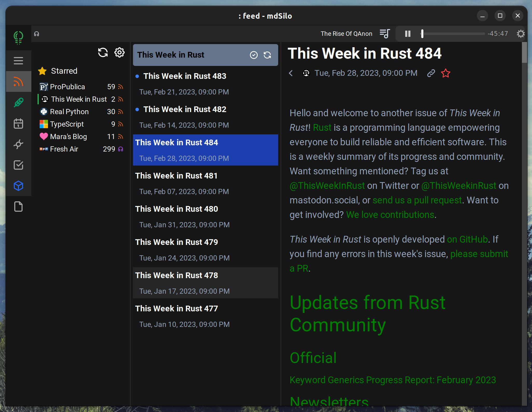Click the podcast playback progress slider
Viewport: 532px width, 412px height.
pos(453,34)
